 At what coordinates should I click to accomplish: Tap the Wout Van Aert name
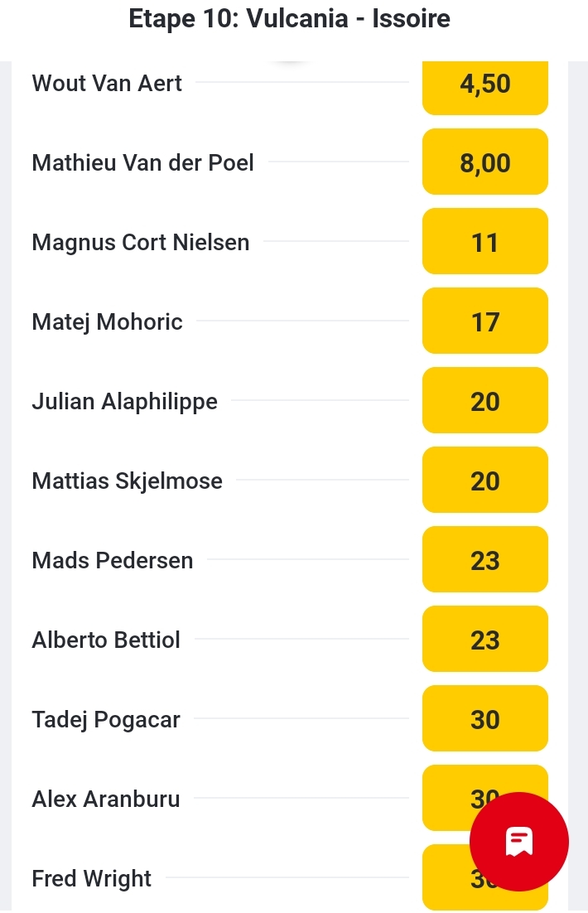tap(107, 84)
